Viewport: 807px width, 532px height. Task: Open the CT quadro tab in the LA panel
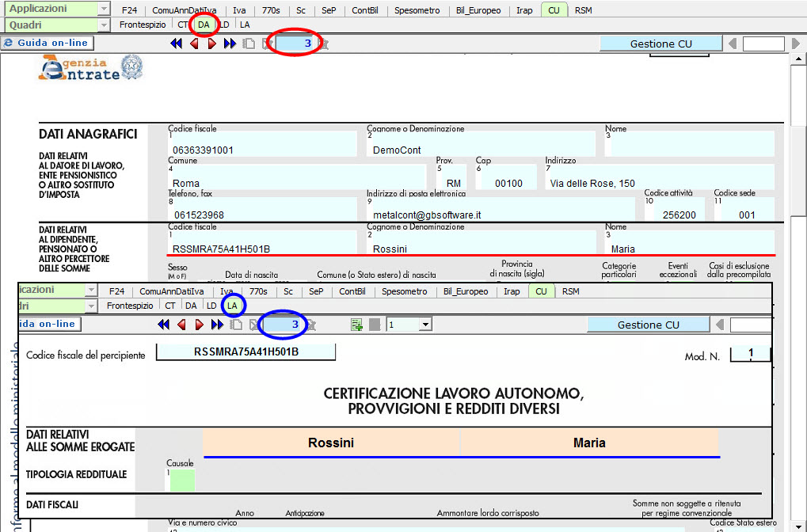point(170,306)
